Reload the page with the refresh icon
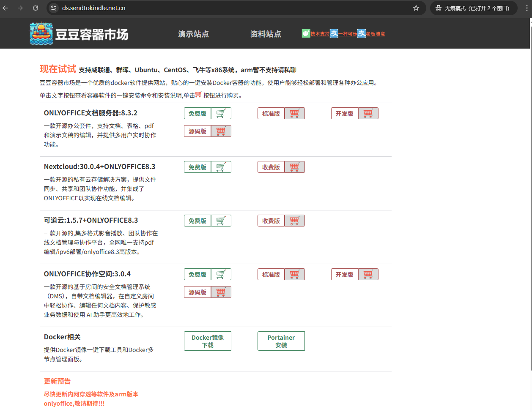Screen dimensions: 532x412 [x=36, y=8]
